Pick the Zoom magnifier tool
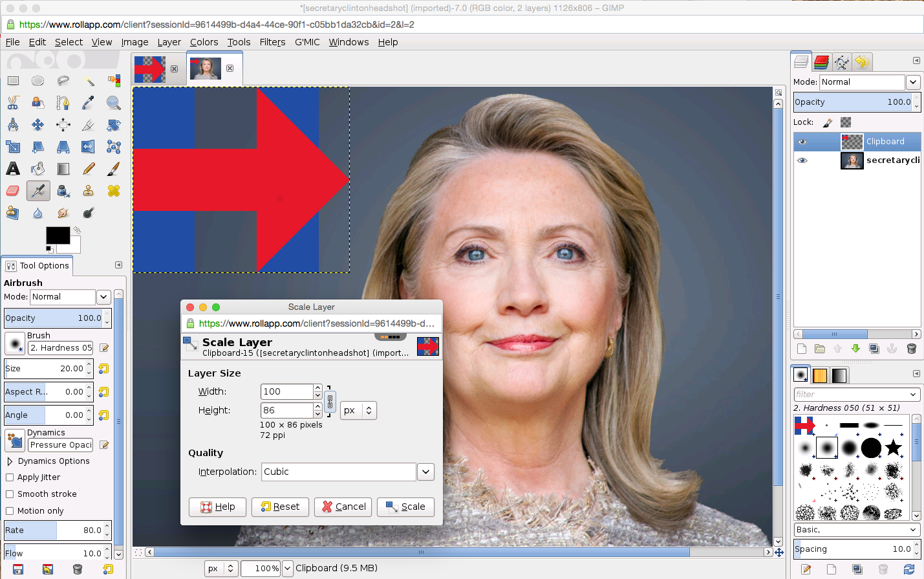Image resolution: width=924 pixels, height=579 pixels. pos(114,103)
